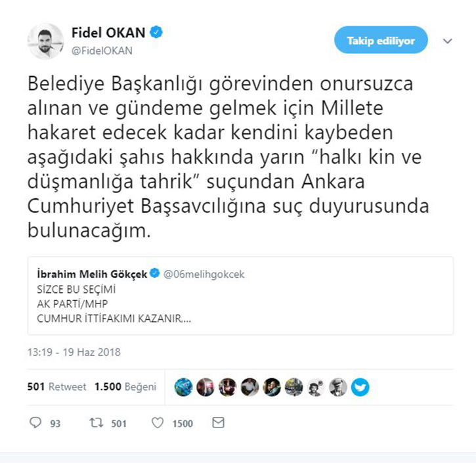
Task: Click Fidel OKAN's blue verified badge
Action: click(156, 32)
